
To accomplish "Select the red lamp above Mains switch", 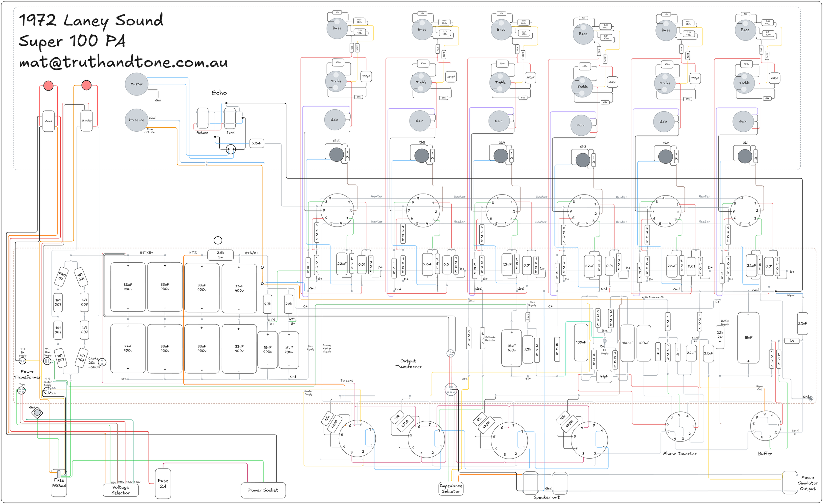I will [x=48, y=86].
